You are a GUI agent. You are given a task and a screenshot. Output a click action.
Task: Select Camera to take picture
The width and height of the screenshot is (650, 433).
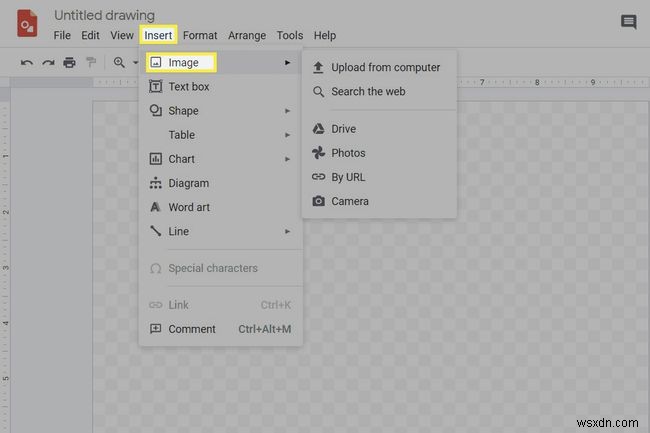tap(350, 201)
